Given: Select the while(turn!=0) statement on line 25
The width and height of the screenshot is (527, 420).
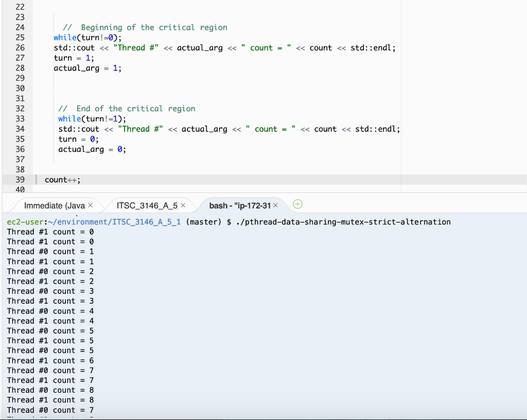Looking at the screenshot, I should [x=87, y=38].
